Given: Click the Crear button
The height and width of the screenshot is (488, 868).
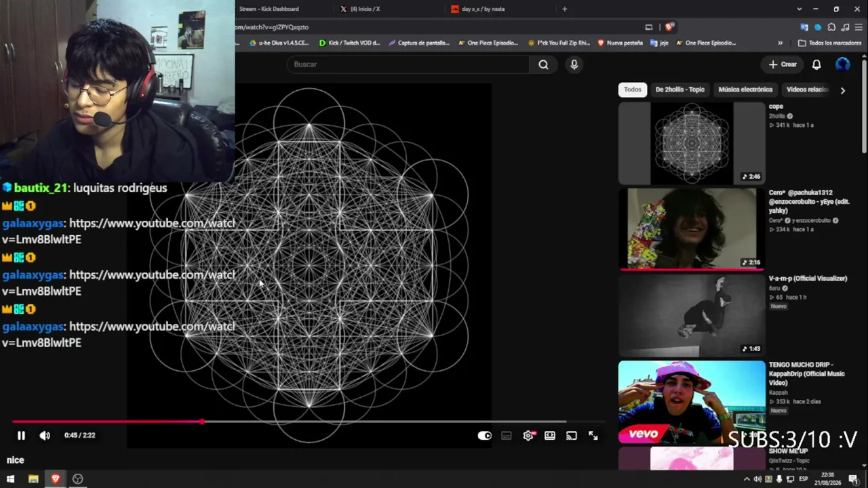Looking at the screenshot, I should (783, 64).
